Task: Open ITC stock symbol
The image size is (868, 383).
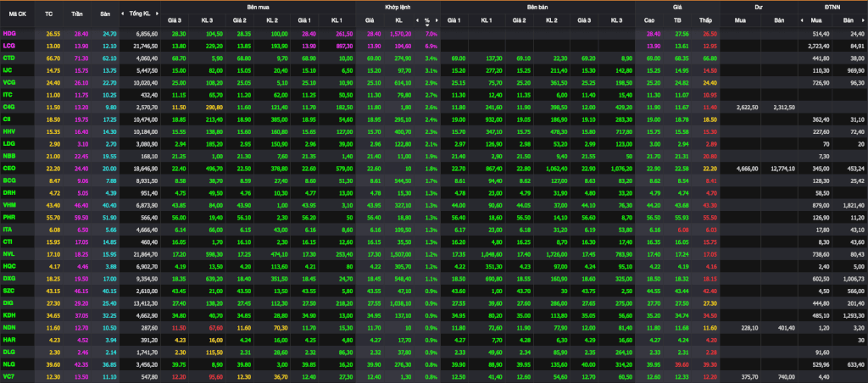Action: click(8, 94)
